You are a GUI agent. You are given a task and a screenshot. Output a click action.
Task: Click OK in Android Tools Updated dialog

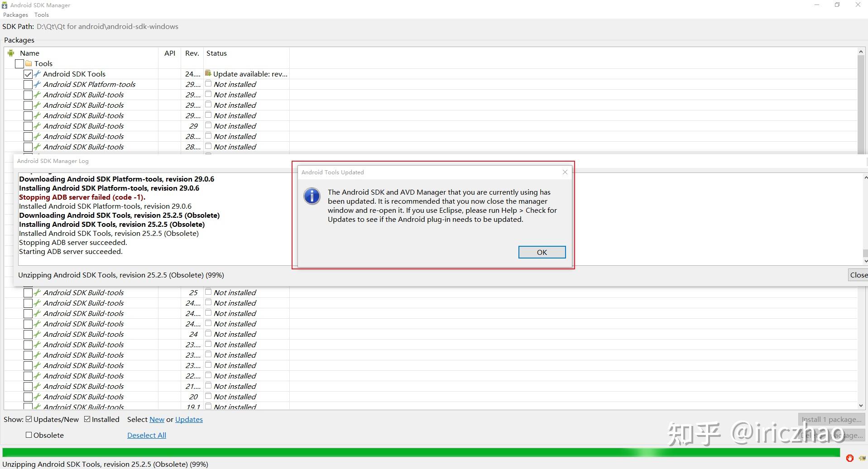(x=542, y=252)
